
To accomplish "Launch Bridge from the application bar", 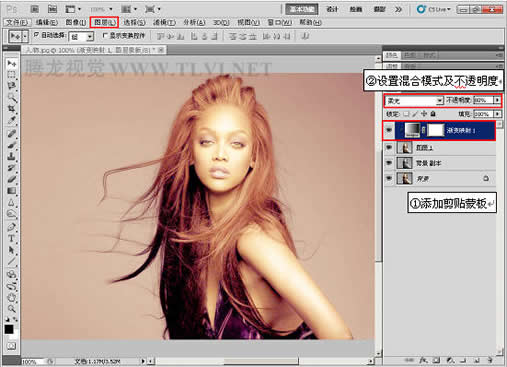I will (x=35, y=9).
